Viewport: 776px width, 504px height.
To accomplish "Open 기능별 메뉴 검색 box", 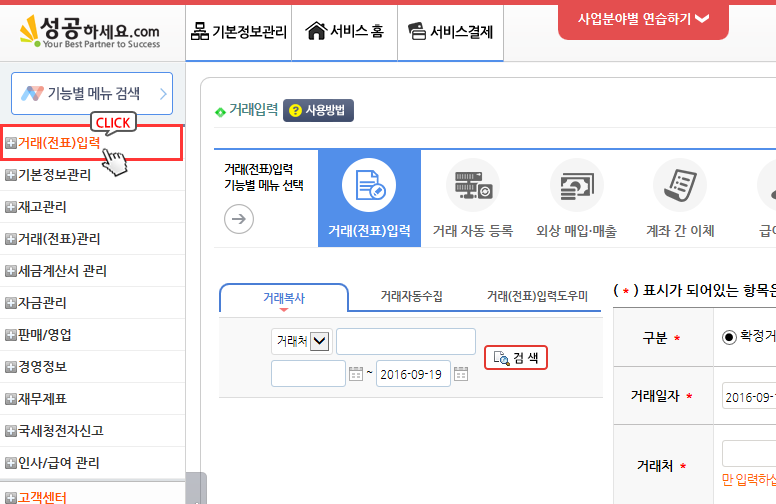I will 92,94.
